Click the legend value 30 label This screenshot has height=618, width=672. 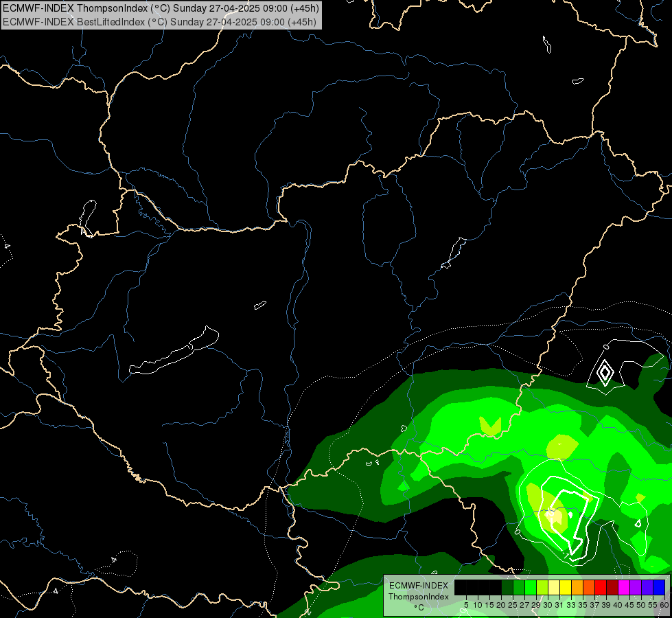(x=548, y=605)
